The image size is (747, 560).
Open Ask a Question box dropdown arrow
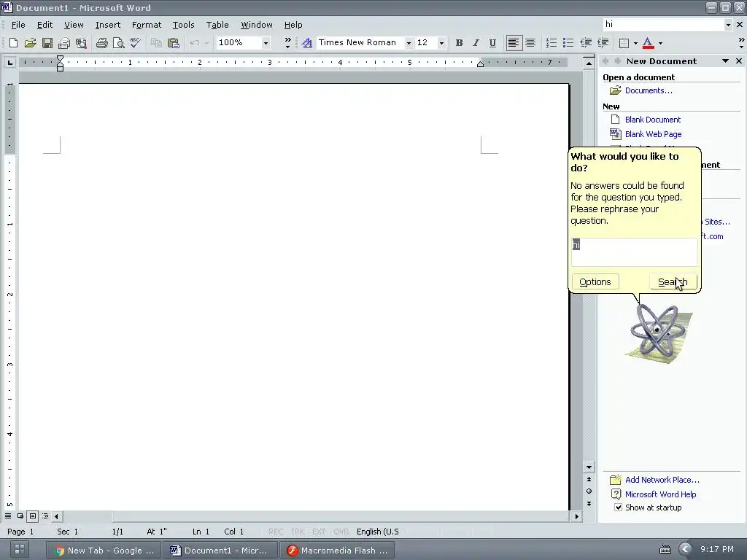pyautogui.click(x=728, y=25)
